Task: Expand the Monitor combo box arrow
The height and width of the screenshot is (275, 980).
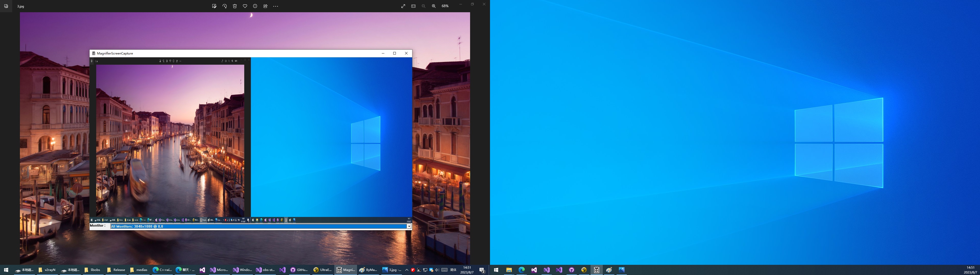Action: [409, 226]
